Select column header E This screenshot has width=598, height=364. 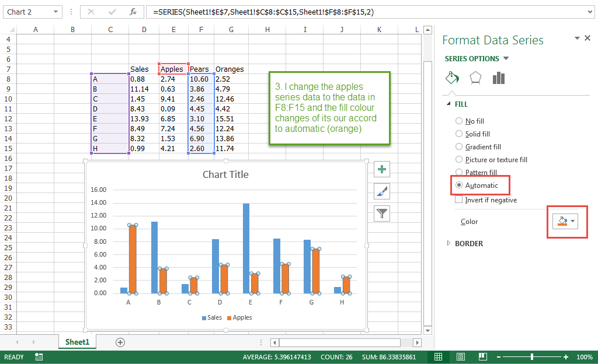[173, 30]
